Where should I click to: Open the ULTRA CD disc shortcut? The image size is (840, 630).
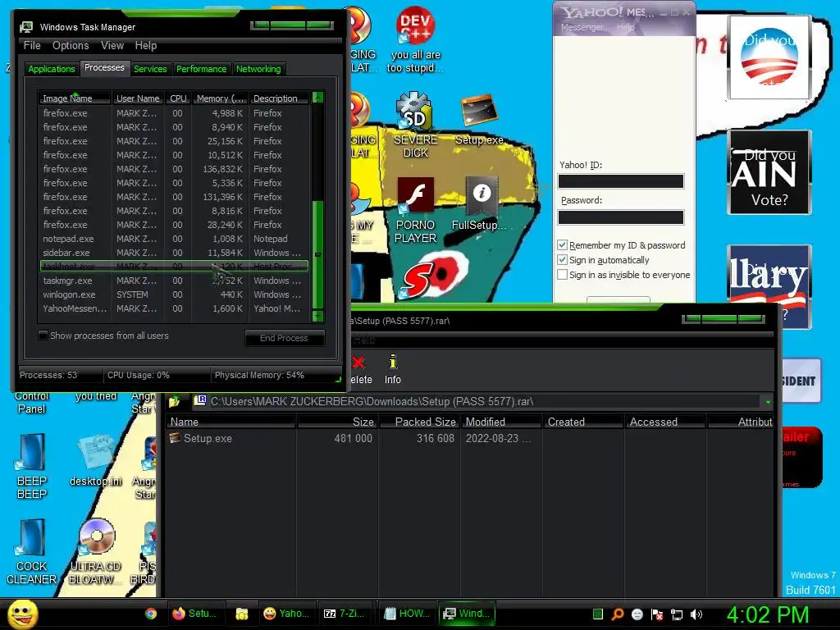97,536
